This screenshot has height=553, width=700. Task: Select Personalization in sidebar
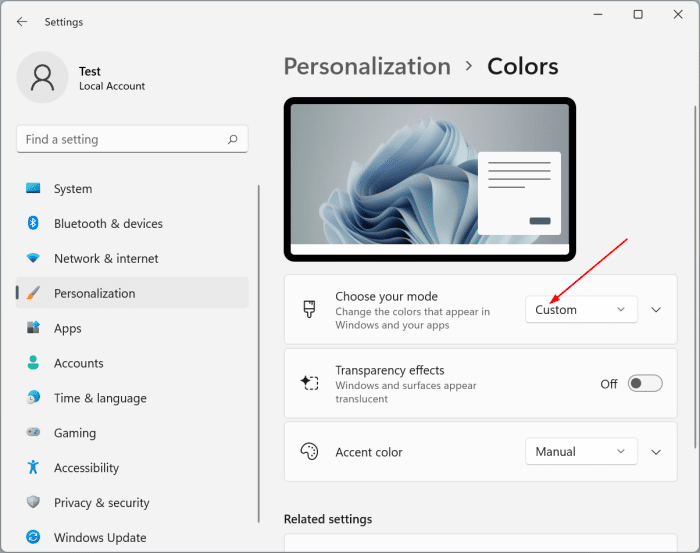point(132,293)
